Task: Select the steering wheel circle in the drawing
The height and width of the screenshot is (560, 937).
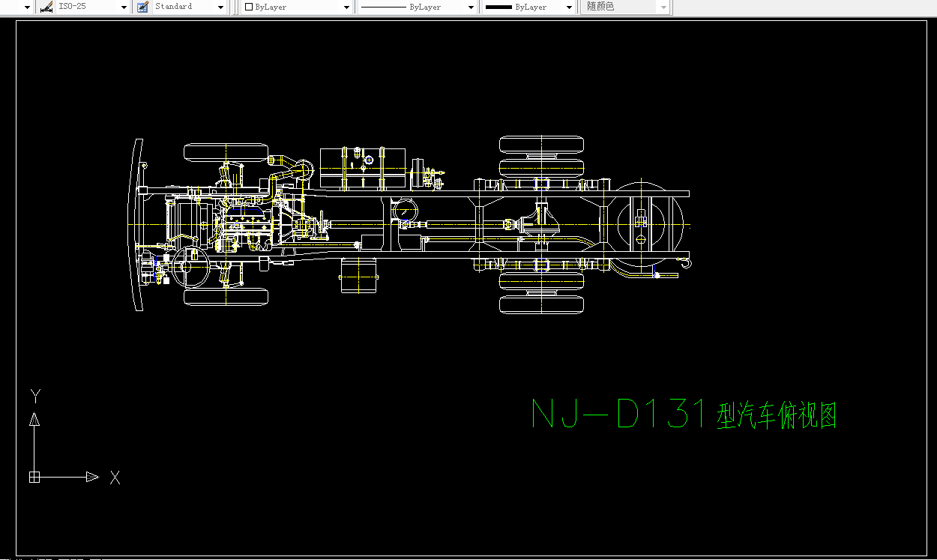Action: click(x=190, y=266)
